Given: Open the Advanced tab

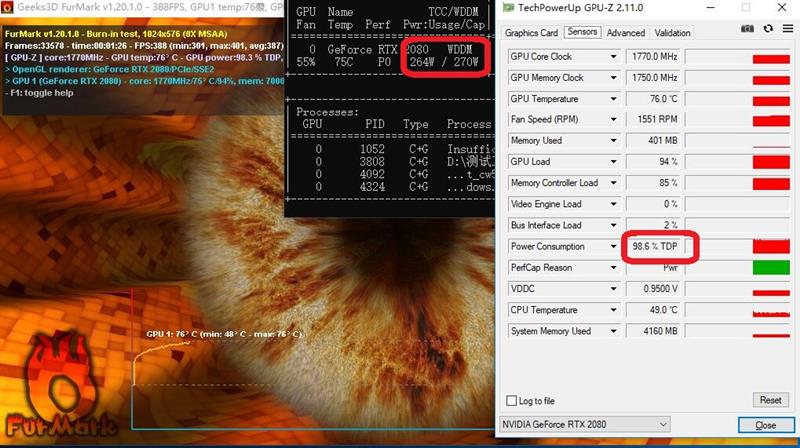Looking at the screenshot, I should click(x=626, y=33).
